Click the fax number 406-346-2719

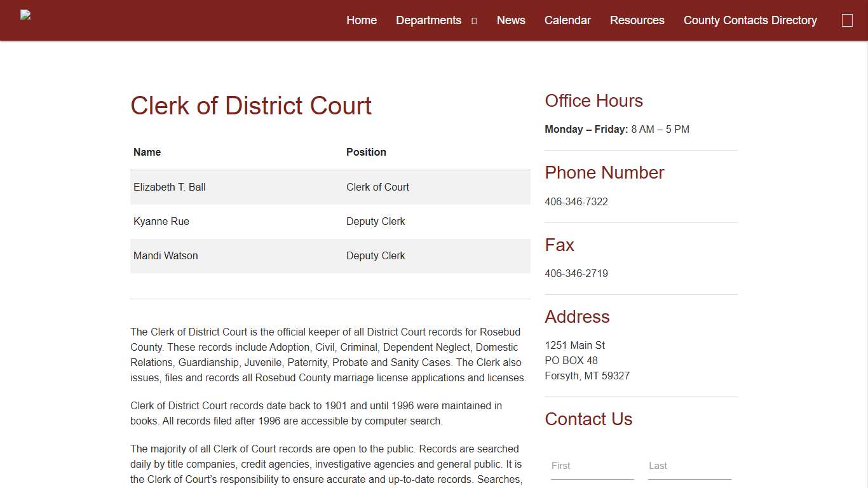click(x=576, y=273)
